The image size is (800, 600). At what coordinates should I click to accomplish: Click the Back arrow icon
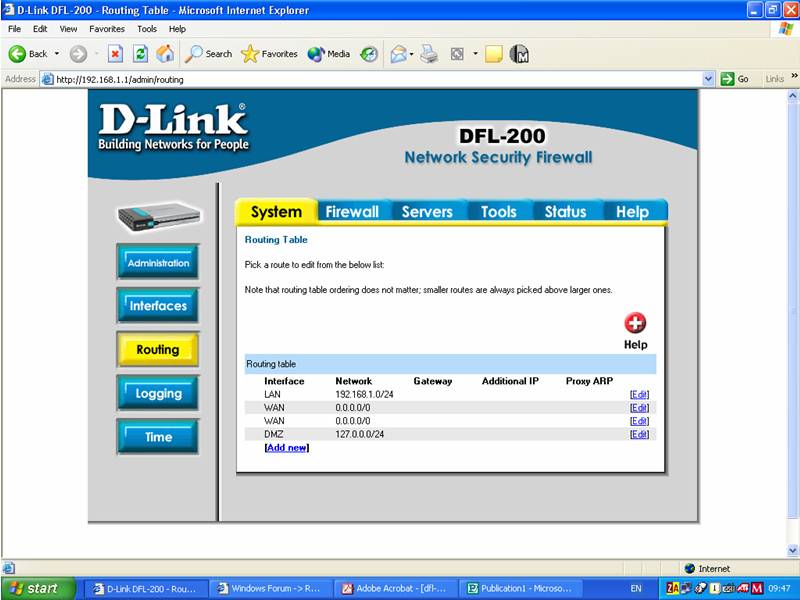[x=17, y=54]
